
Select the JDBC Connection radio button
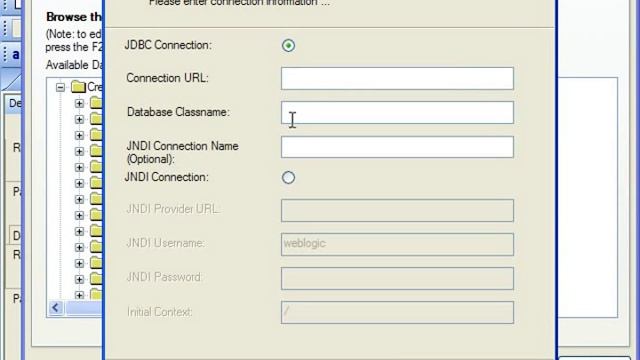288,45
